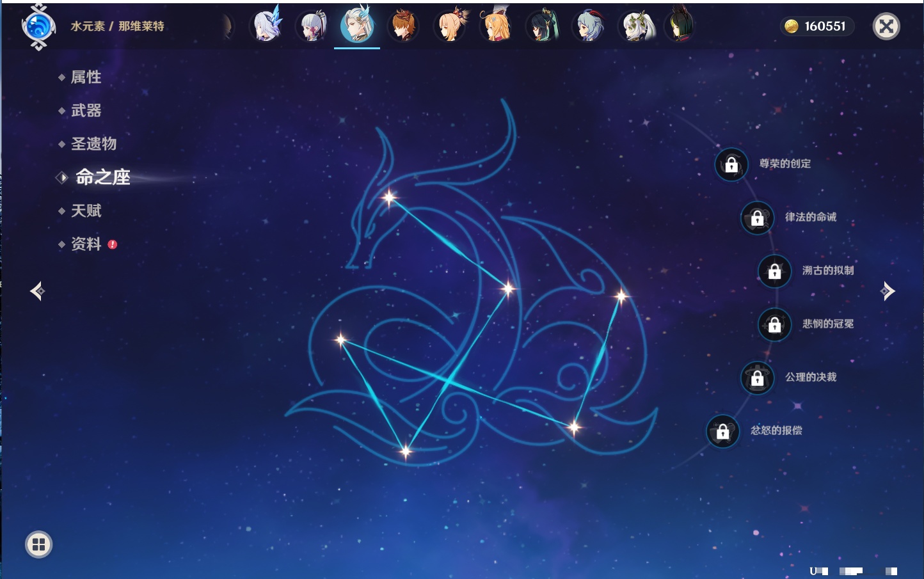This screenshot has width=924, height=579.
Task: Click the rightmost upper star of the constellation
Action: [x=621, y=296]
